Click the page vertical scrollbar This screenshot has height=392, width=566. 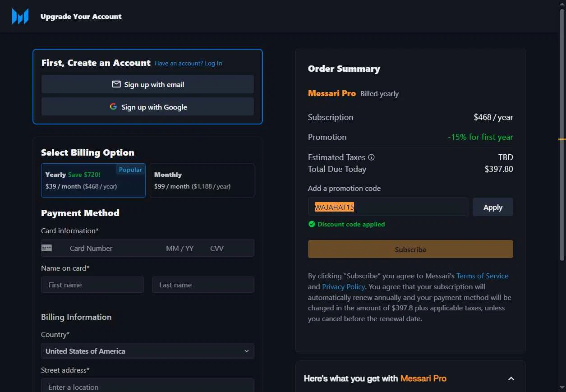[562, 135]
